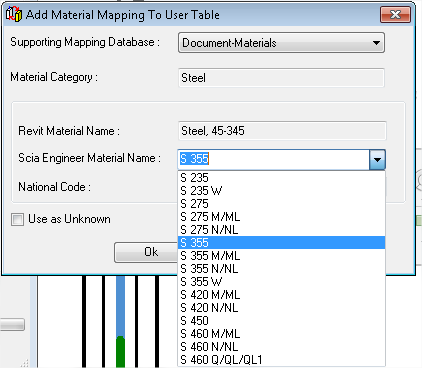422x368 pixels.
Task: Click the dialog title bar application icon
Action: click(14, 14)
